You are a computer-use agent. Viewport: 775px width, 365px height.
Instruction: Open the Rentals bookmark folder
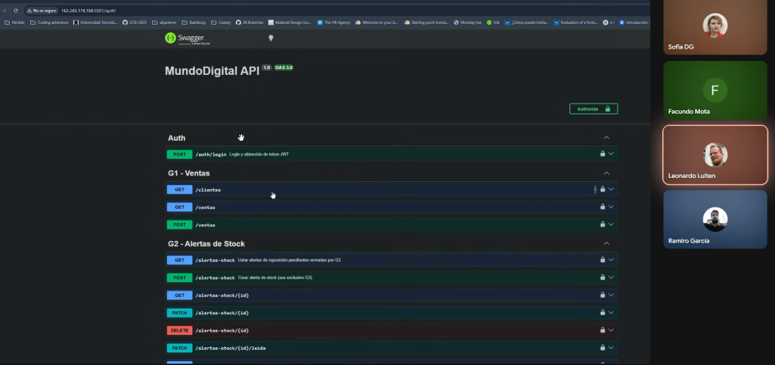coord(14,22)
